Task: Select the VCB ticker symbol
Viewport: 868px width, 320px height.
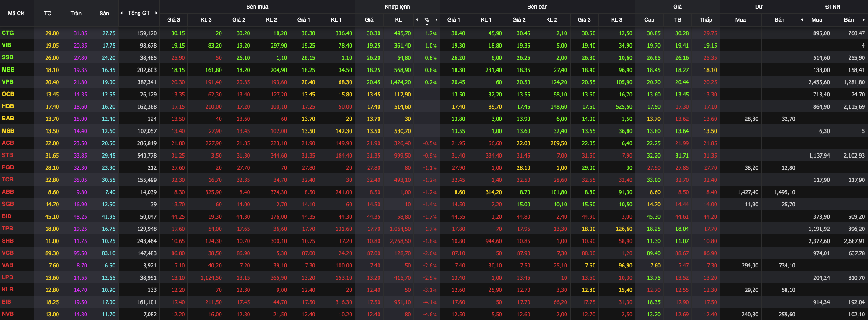Action: tap(8, 253)
